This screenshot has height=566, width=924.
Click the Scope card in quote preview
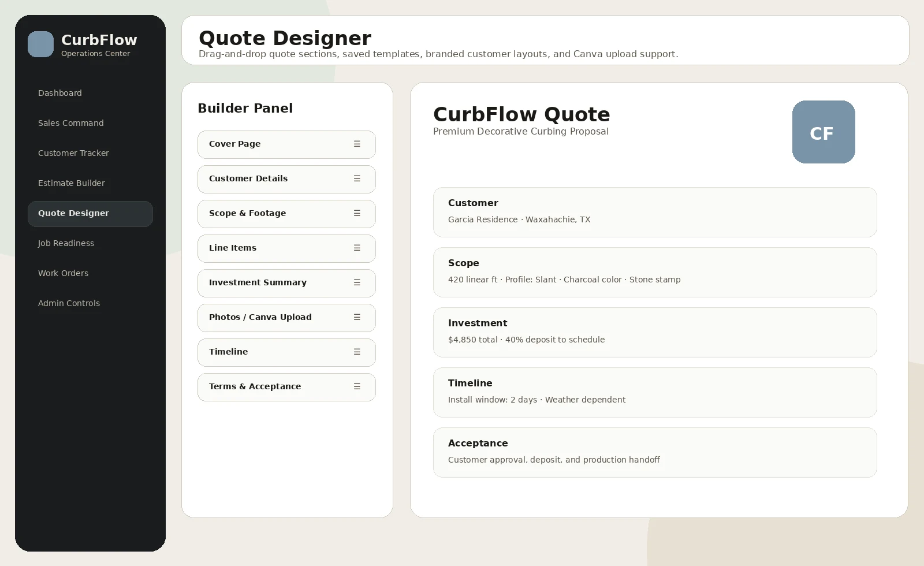coord(655,272)
